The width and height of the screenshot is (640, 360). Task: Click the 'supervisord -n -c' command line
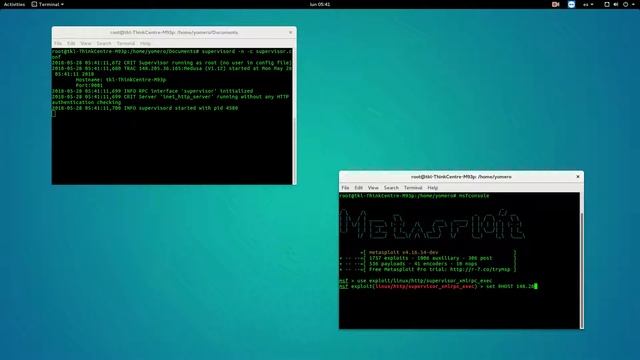point(172,54)
